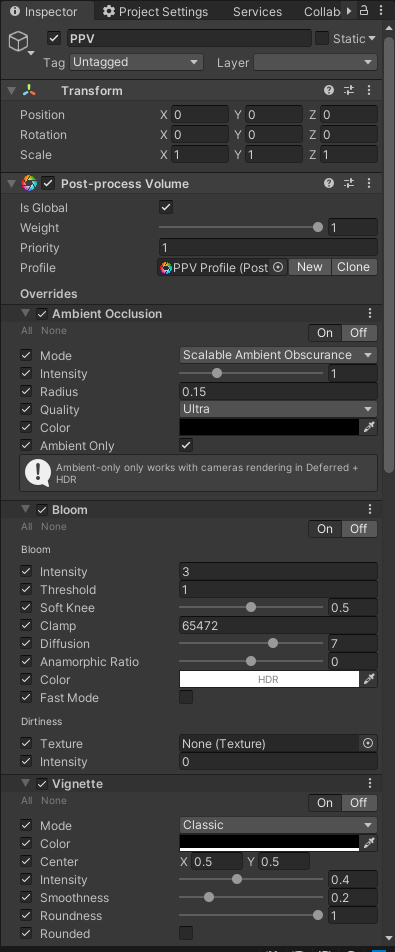
Task: Open the Layer dropdown
Action: (316, 62)
